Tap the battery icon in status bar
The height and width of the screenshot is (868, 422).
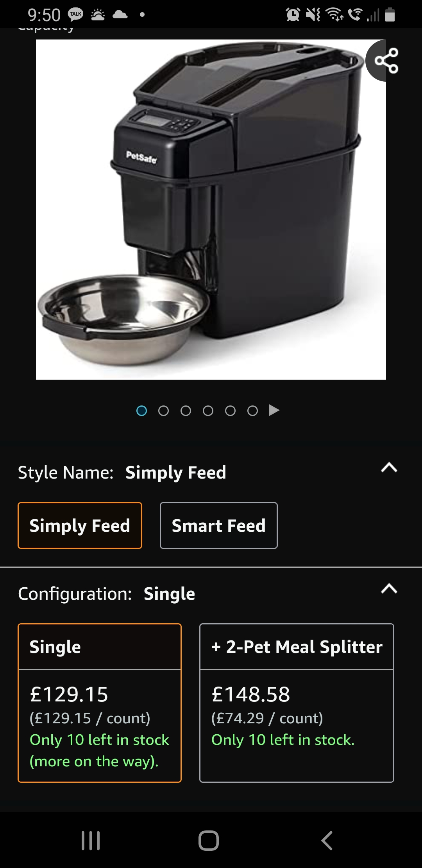390,15
